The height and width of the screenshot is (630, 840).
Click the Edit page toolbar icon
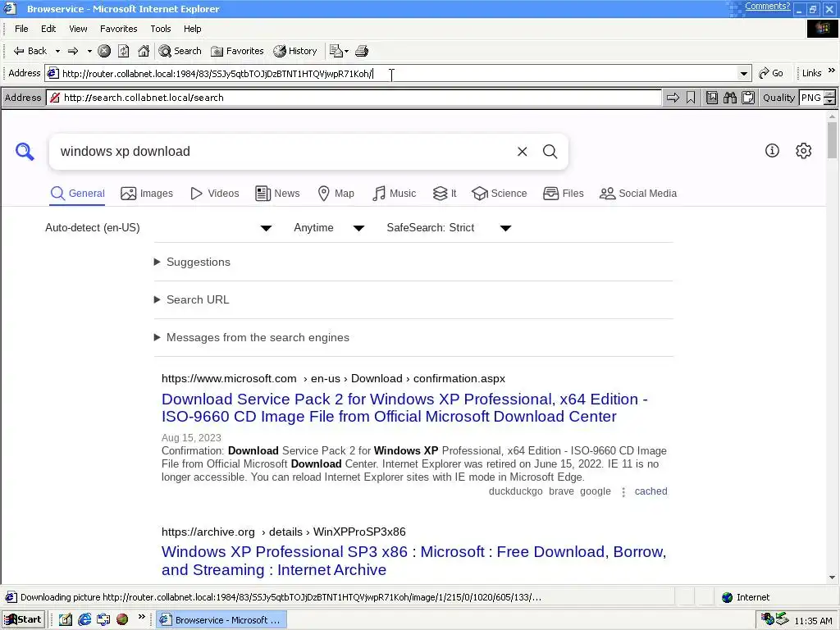[336, 51]
